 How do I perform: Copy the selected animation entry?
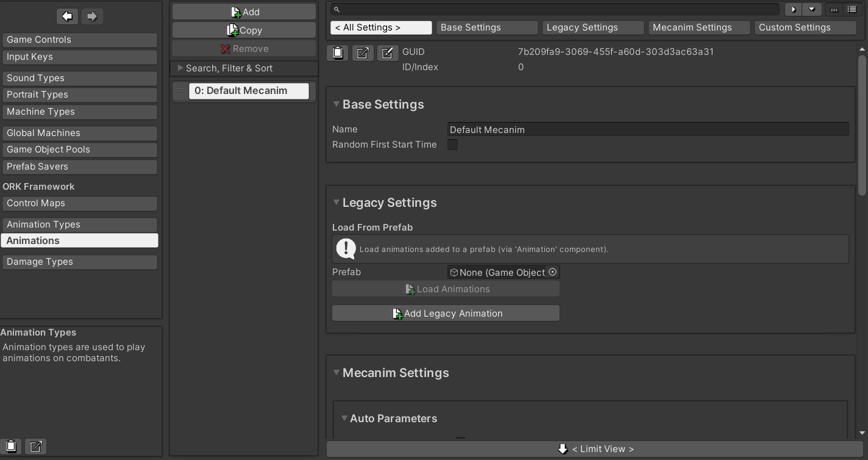click(244, 30)
